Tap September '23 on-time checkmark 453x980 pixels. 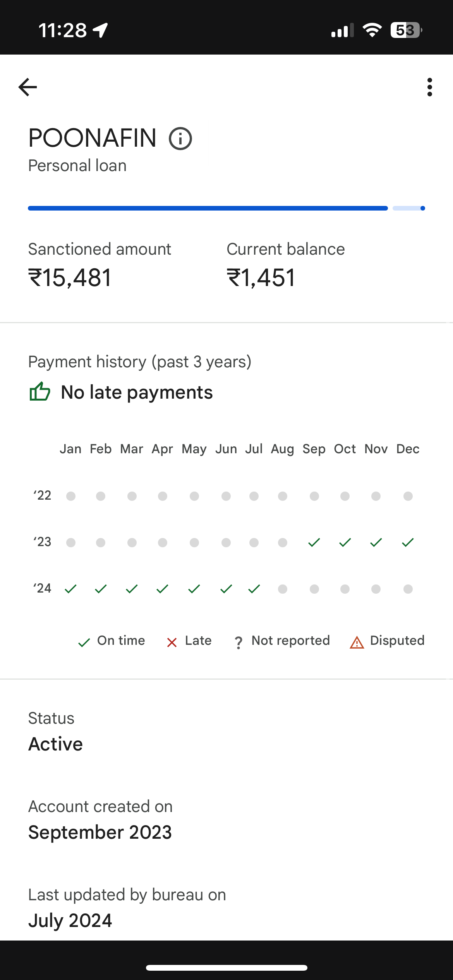[314, 543]
